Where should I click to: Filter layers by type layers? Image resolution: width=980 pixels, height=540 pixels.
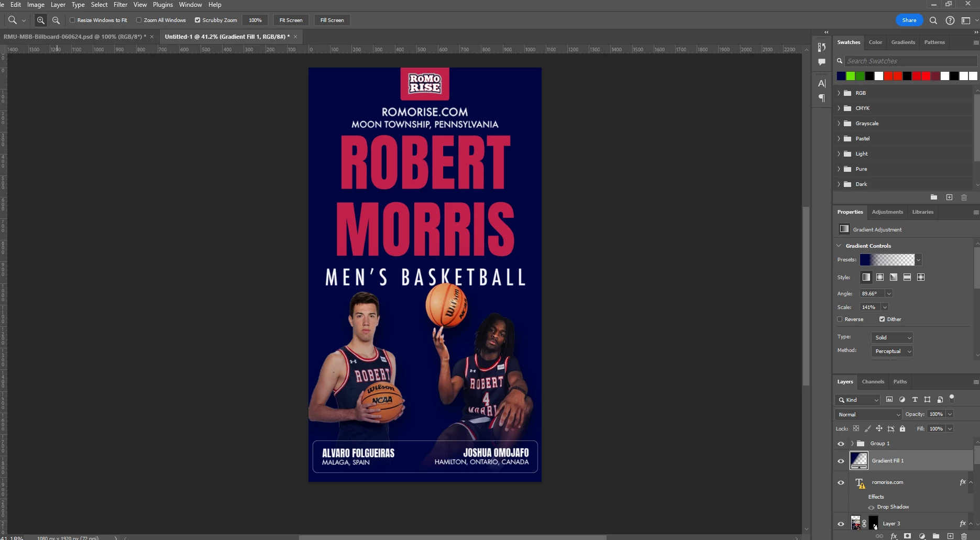click(915, 400)
